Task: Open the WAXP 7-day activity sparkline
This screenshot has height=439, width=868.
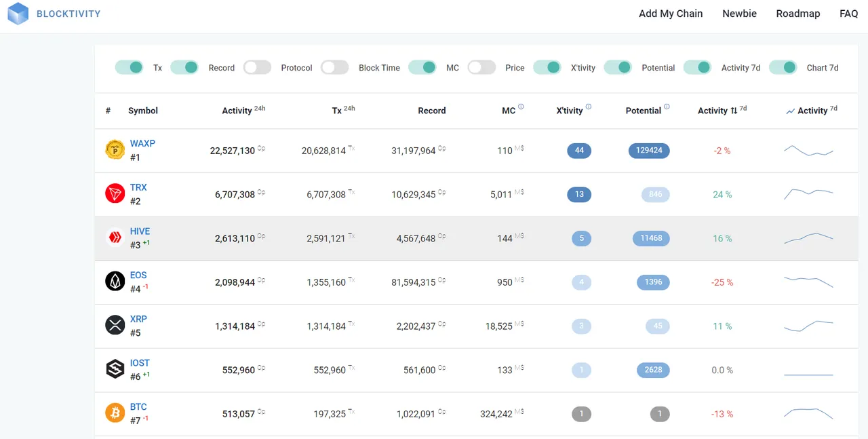Action: click(808, 151)
